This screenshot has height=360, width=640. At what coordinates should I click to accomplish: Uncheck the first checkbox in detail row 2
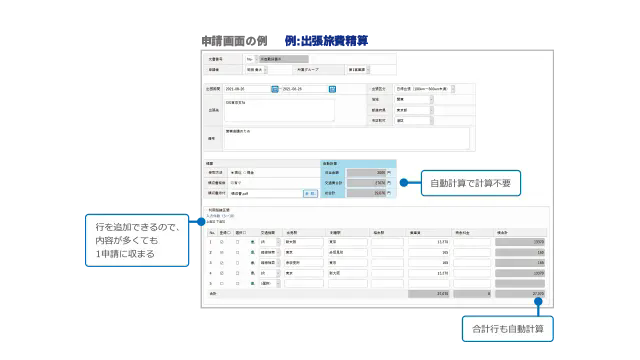click(x=222, y=253)
